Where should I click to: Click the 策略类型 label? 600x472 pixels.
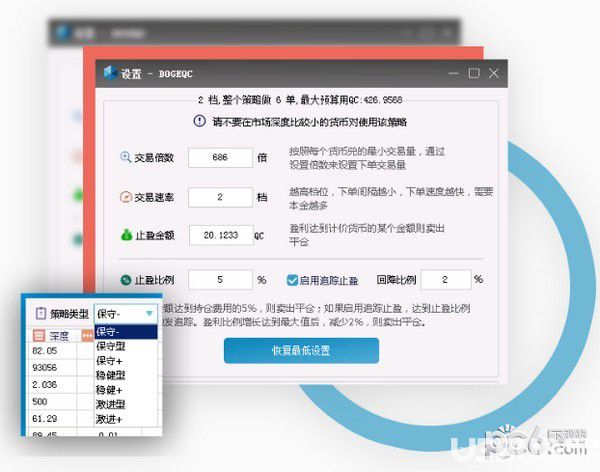pyautogui.click(x=69, y=314)
